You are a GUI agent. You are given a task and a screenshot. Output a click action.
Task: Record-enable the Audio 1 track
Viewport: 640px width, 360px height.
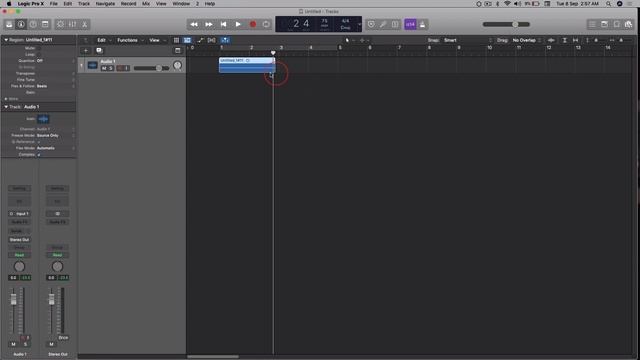point(120,68)
